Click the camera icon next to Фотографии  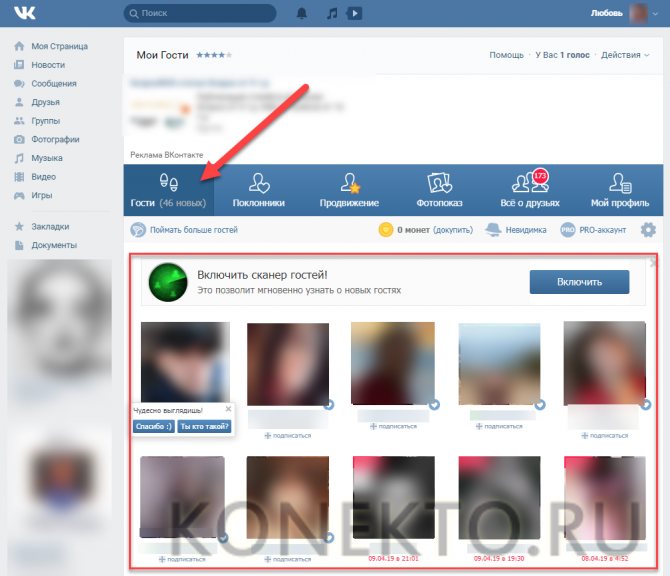tap(19, 139)
